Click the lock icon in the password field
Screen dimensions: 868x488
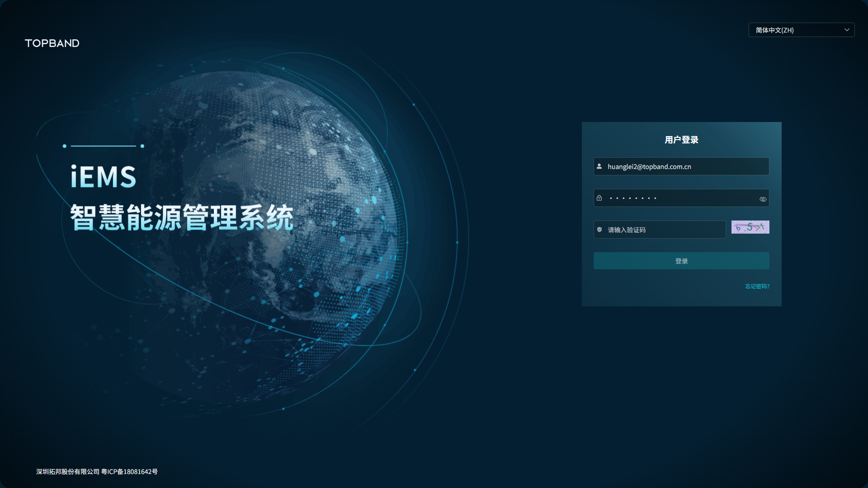599,198
